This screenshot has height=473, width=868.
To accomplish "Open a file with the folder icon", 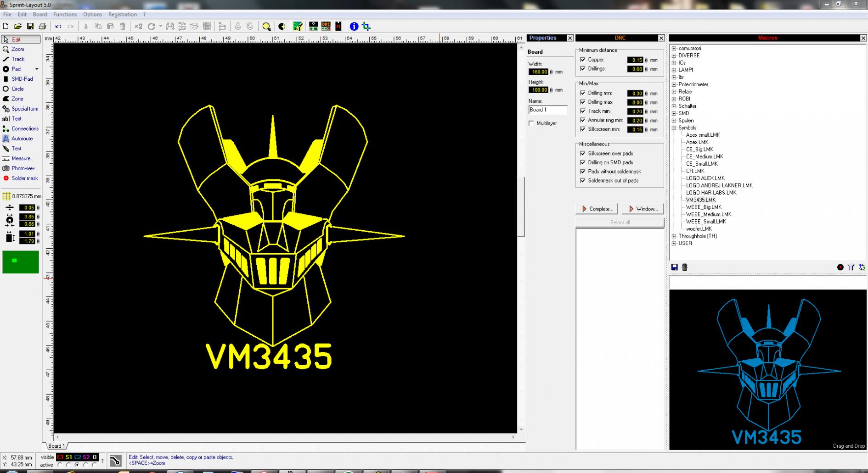I will coord(17,26).
